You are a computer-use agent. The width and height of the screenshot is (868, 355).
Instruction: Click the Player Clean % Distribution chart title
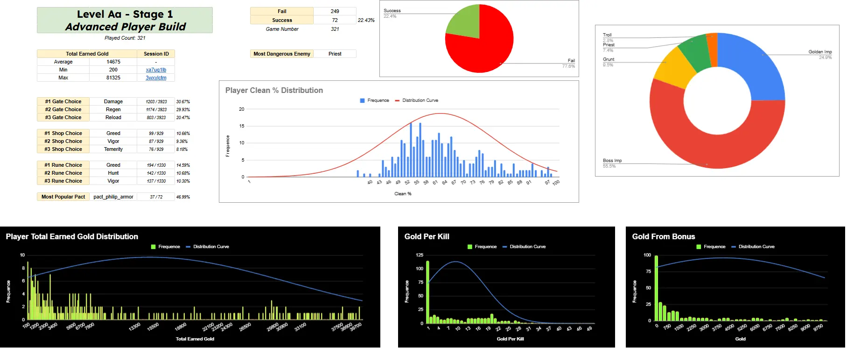point(274,90)
